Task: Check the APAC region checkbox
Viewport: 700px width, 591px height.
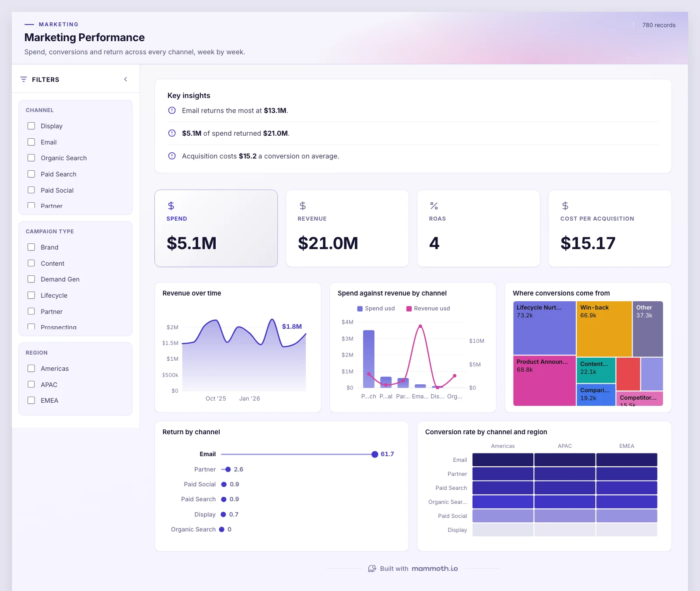Action: pos(31,384)
